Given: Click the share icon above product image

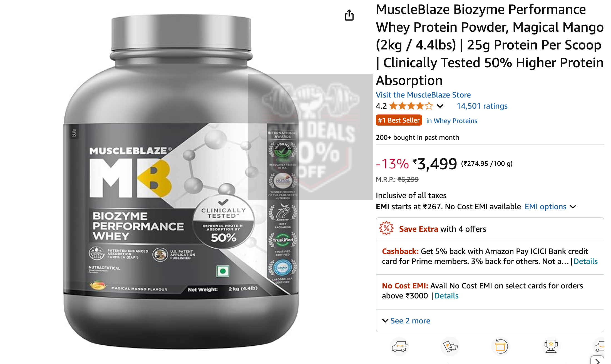Looking at the screenshot, I should click(x=349, y=15).
